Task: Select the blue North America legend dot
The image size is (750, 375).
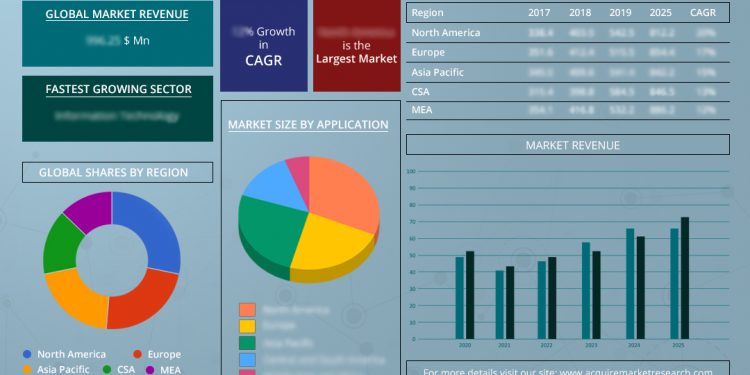Action: point(27,354)
